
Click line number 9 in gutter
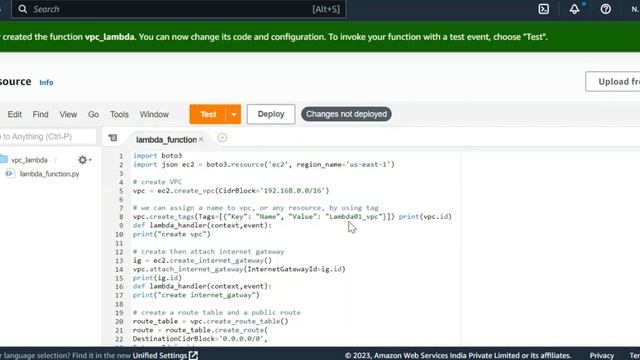click(121, 225)
